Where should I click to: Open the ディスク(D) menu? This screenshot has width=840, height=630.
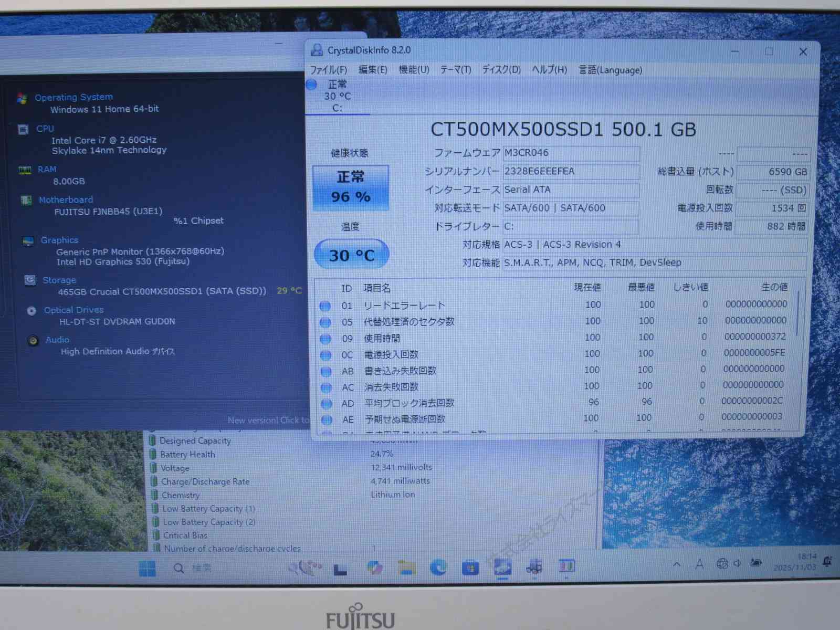501,70
